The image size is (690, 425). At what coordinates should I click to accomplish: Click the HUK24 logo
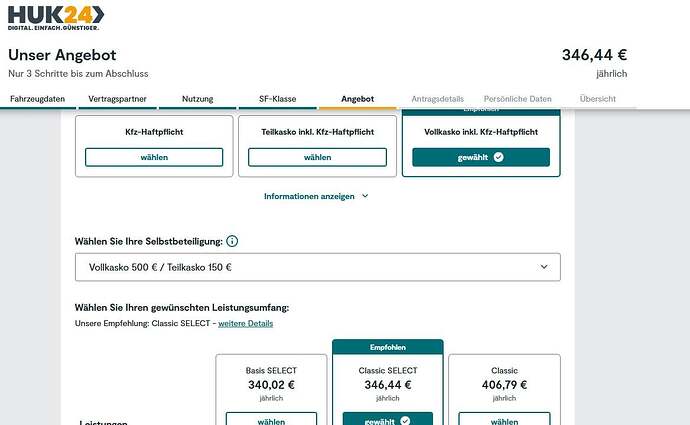point(56,18)
